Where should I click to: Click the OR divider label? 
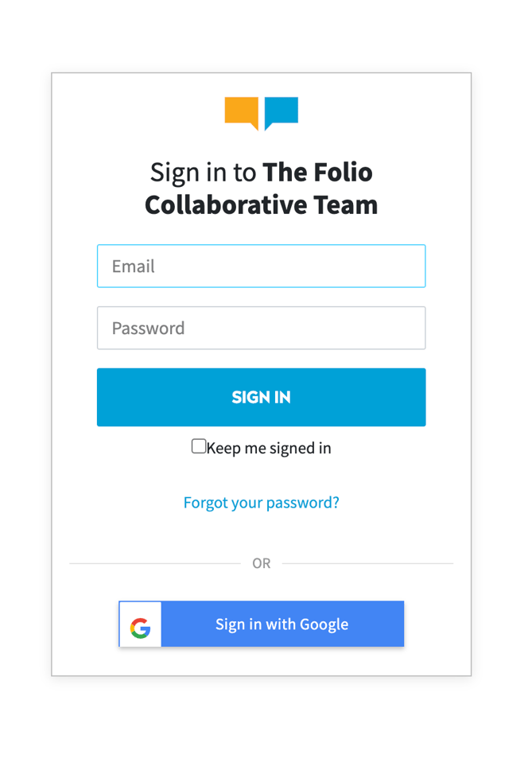tap(261, 562)
